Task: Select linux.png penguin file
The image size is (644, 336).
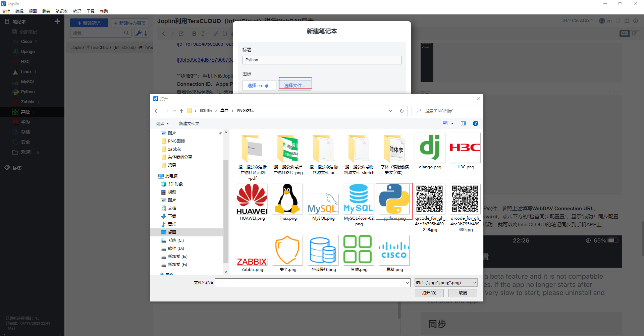Action: point(287,199)
